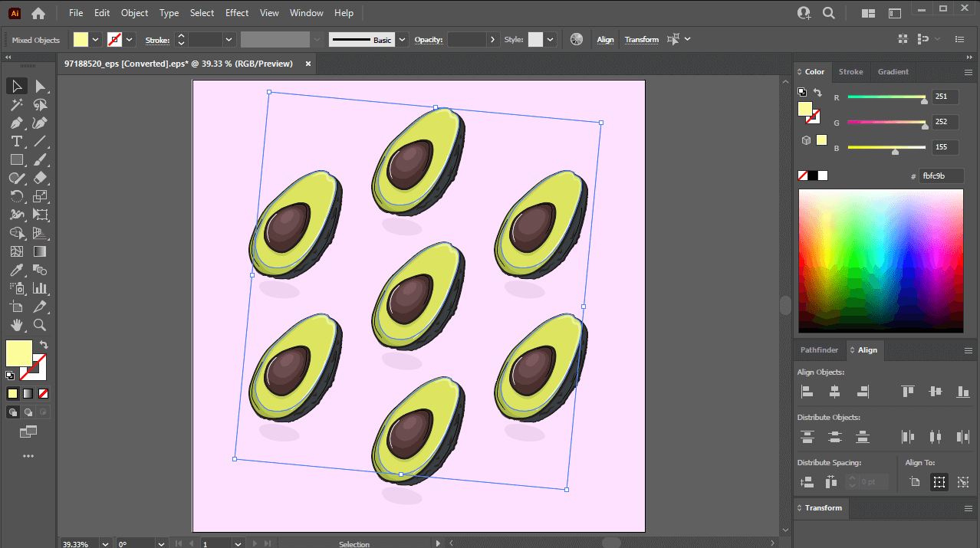The width and height of the screenshot is (980, 548).
Task: Select the Gradient tool
Action: 41,251
